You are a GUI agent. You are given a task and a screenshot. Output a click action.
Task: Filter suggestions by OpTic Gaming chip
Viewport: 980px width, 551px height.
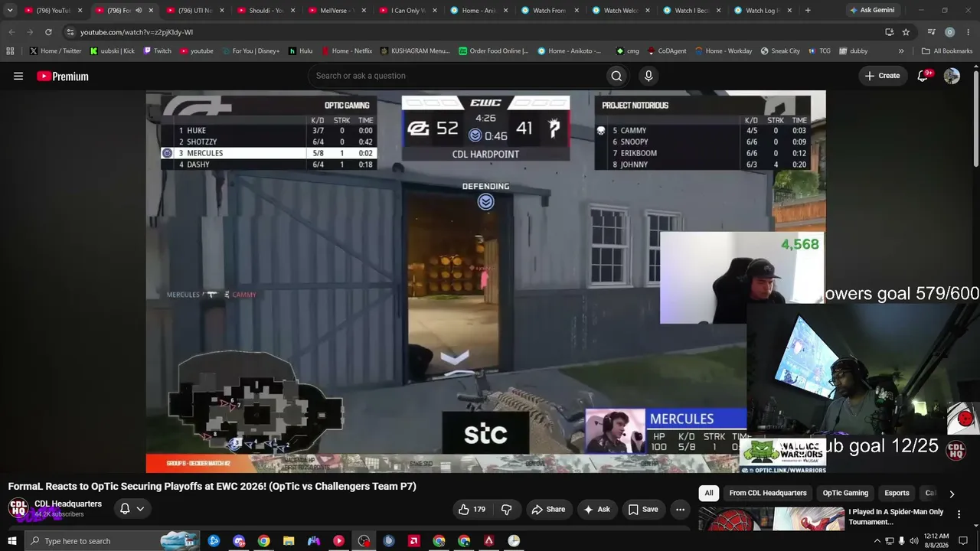point(845,493)
